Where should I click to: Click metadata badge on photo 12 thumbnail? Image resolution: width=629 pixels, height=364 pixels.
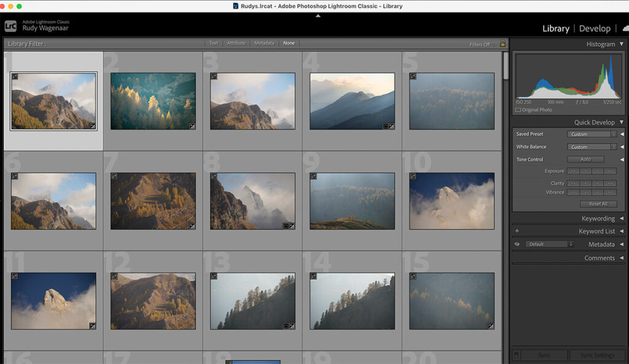[x=114, y=276]
